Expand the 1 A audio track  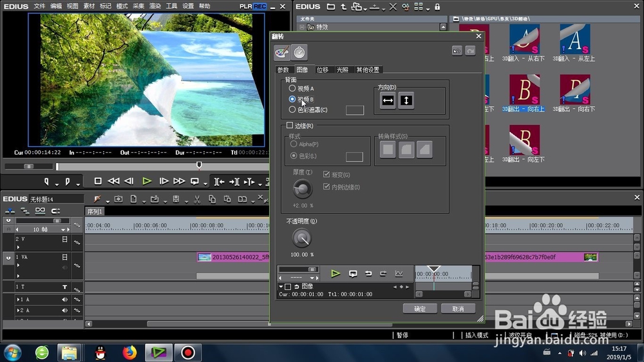click(17, 300)
